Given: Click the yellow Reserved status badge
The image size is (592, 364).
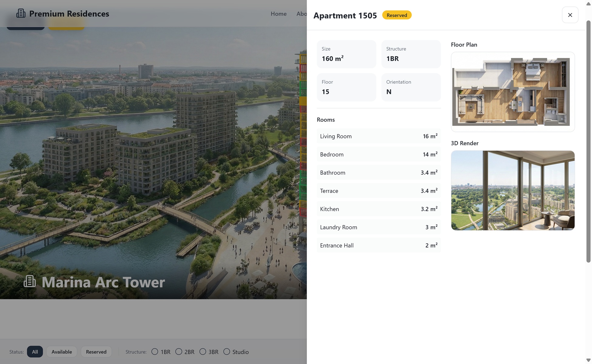Looking at the screenshot, I should 396,15.
